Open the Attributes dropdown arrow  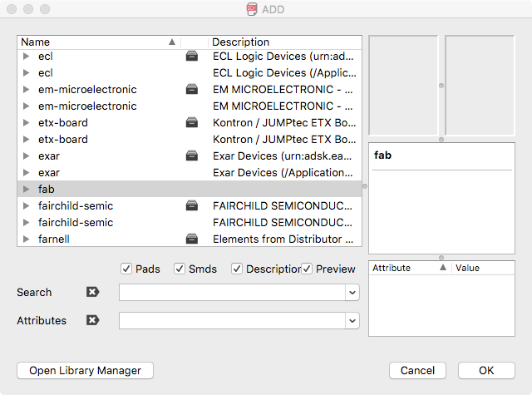(x=353, y=320)
